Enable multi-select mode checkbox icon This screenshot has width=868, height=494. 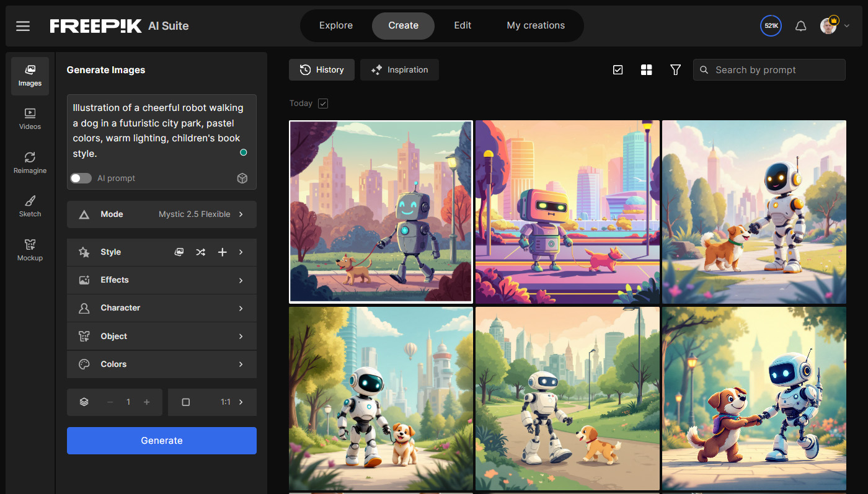pos(618,70)
